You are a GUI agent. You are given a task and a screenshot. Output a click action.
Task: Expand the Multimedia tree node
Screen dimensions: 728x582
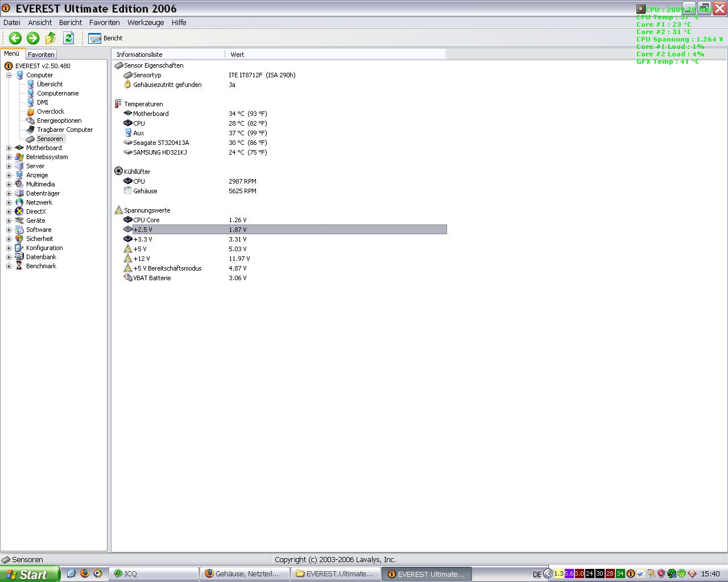[9, 184]
